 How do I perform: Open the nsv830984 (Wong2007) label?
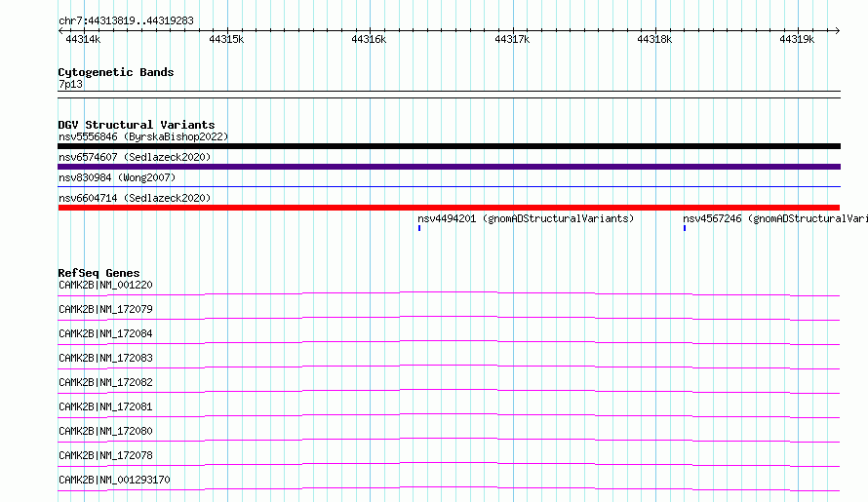click(117, 177)
